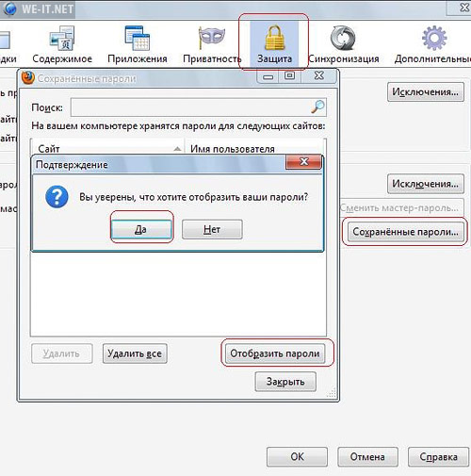Decline with the Нет button

(212, 229)
